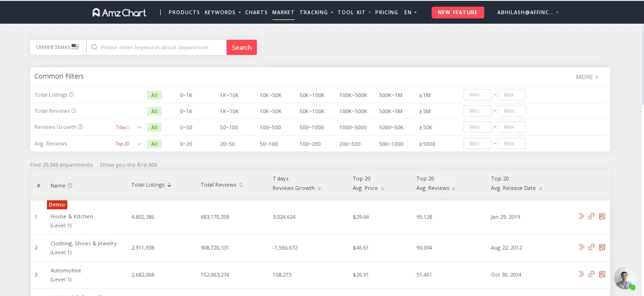Open the report analysis icon for Automotive row
The width and height of the screenshot is (644, 296).
[602, 274]
